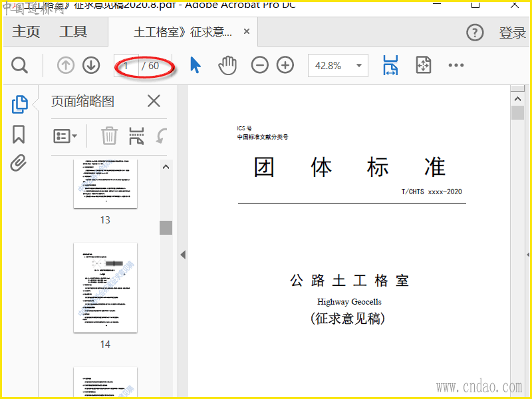
Task: Rotate page counterclockwise icon
Action: tap(162, 136)
